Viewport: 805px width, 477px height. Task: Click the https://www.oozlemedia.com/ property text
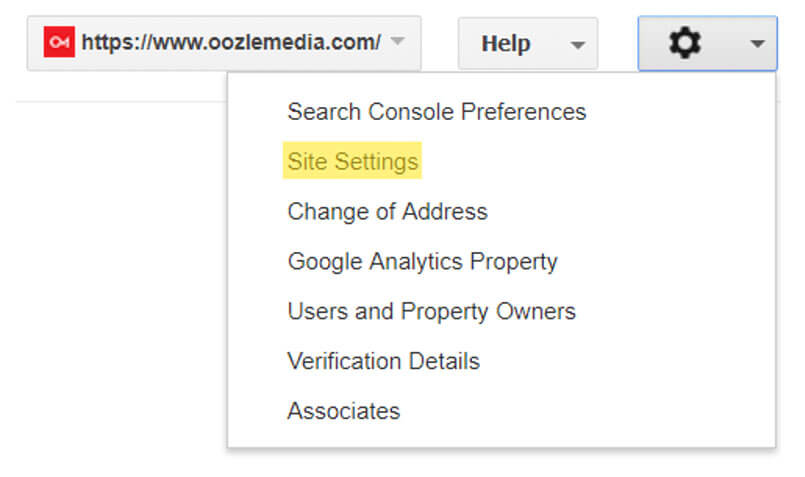(x=231, y=42)
